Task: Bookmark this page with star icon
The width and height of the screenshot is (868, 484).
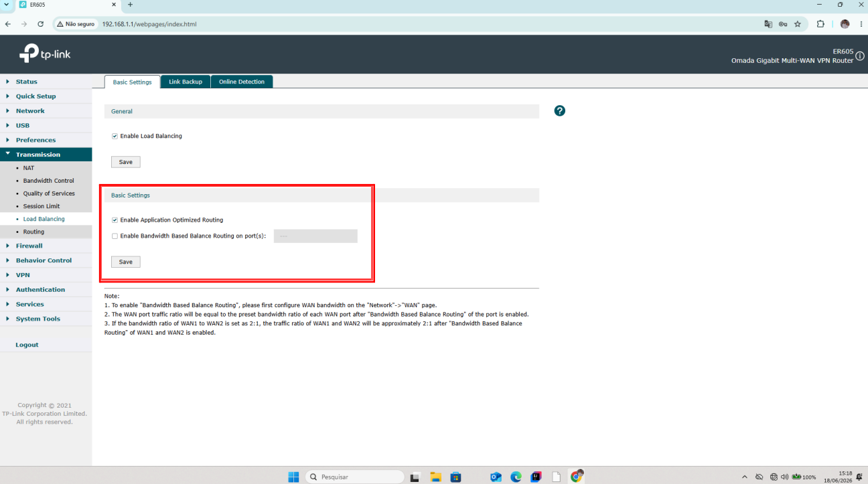Action: [x=798, y=24]
